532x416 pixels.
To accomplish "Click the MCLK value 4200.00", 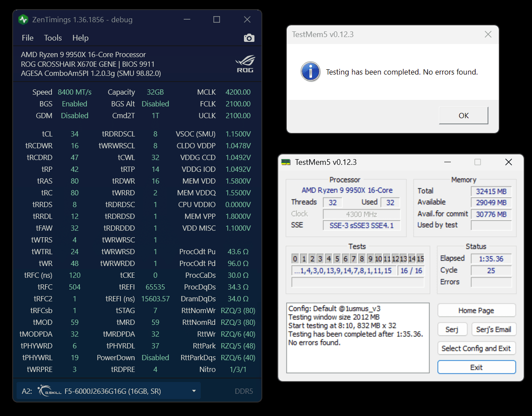I will click(x=238, y=92).
